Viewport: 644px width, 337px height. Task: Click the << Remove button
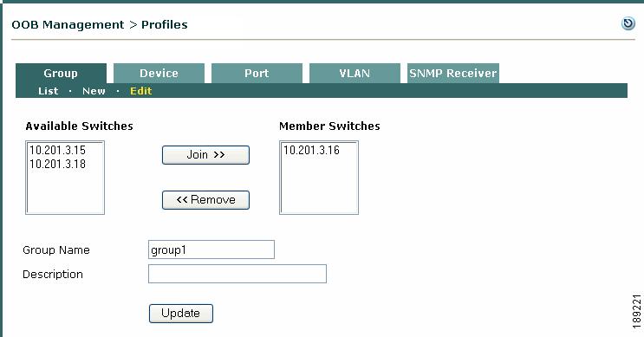point(205,200)
